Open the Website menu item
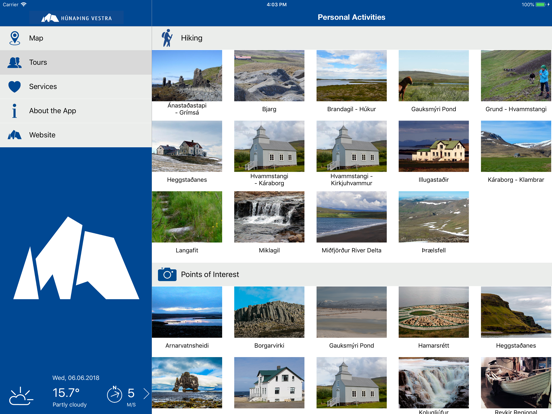This screenshot has width=552, height=414. tap(76, 135)
